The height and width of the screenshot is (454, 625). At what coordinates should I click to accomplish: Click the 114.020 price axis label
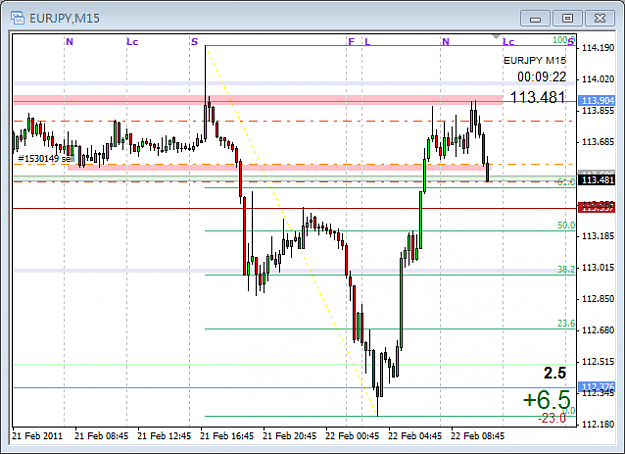(598, 79)
